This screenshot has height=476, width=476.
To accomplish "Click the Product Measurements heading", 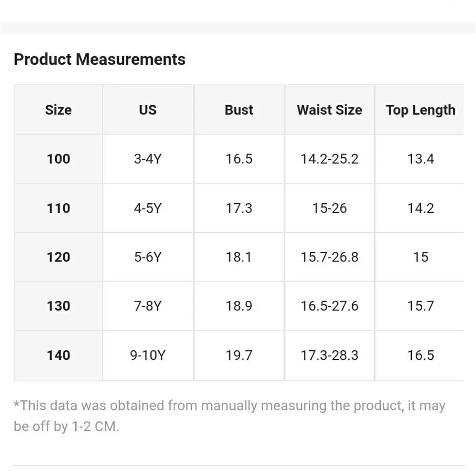I will [x=99, y=59].
